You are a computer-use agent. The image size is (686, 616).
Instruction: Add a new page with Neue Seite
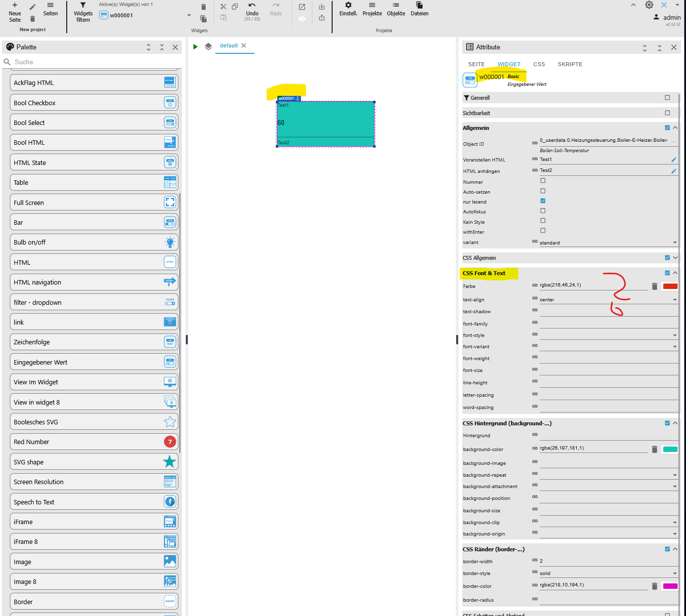[x=15, y=12]
